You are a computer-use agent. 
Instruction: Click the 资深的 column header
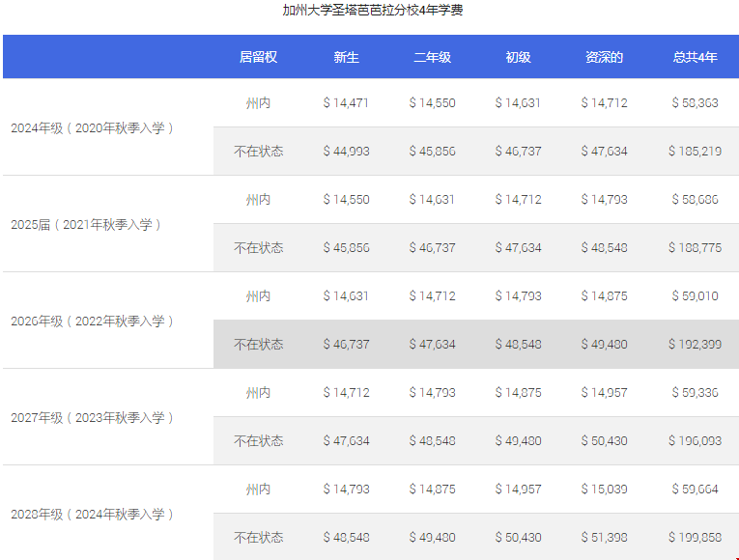[x=604, y=57]
